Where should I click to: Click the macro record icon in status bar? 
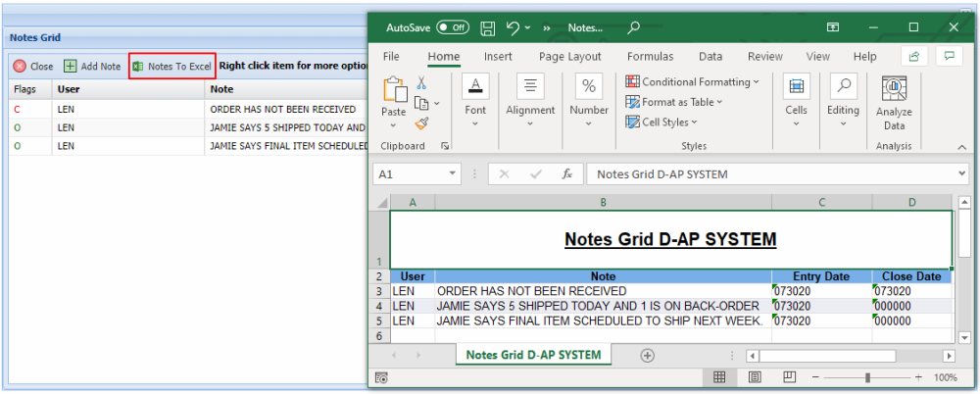pos(381,377)
